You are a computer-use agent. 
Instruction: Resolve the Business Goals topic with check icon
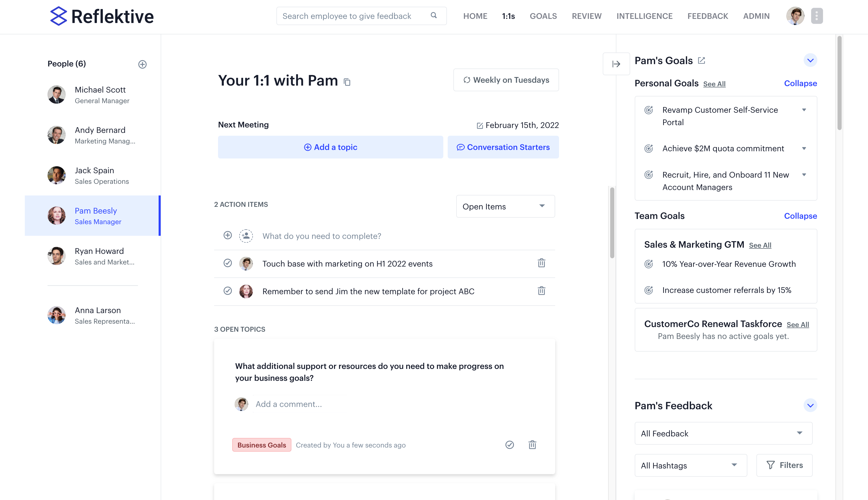point(509,445)
